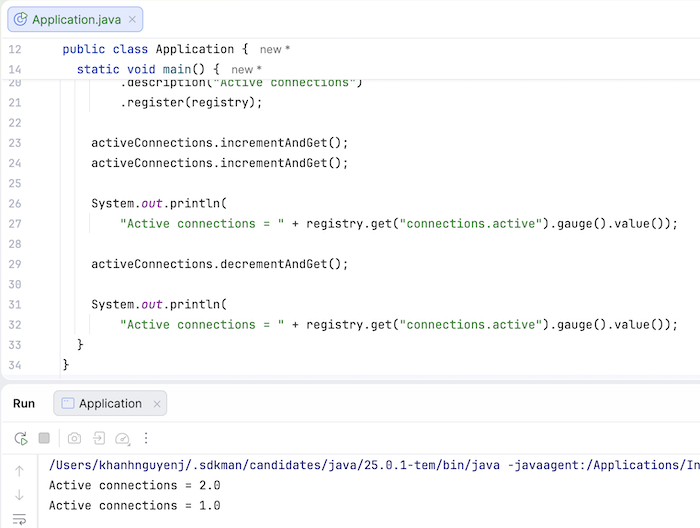The image size is (700, 528).
Task: Open the Run toolbar more options menu
Action: click(147, 438)
